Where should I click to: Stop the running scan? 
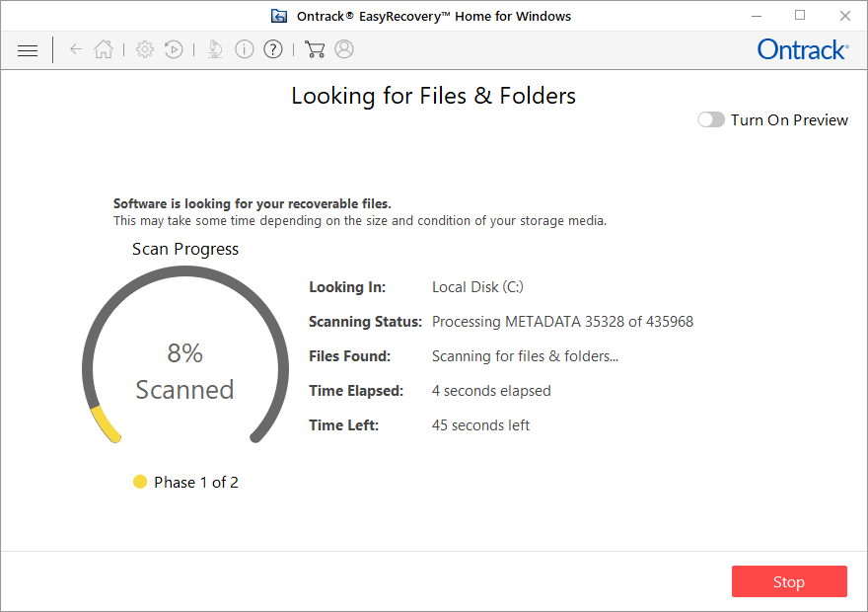(x=789, y=581)
